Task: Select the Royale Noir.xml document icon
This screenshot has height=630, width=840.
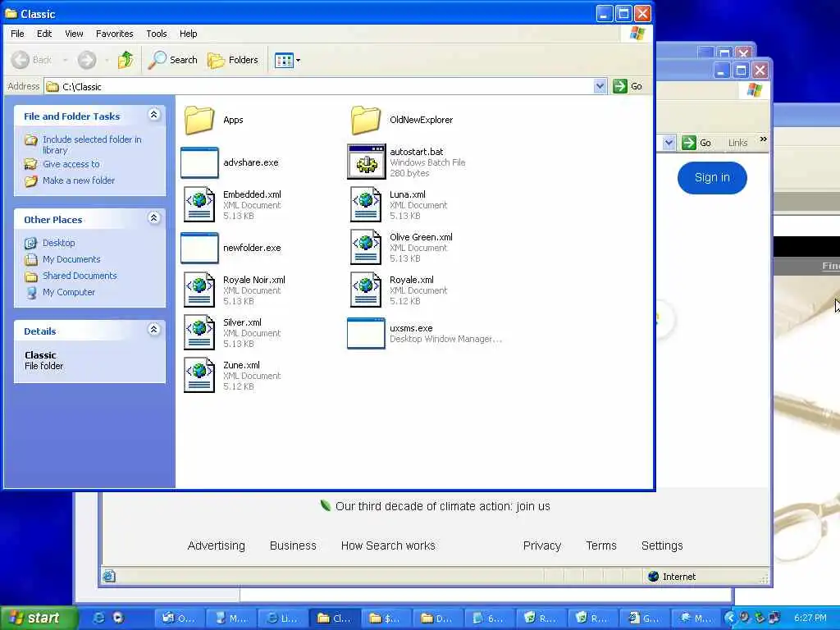Action: pyautogui.click(x=199, y=290)
